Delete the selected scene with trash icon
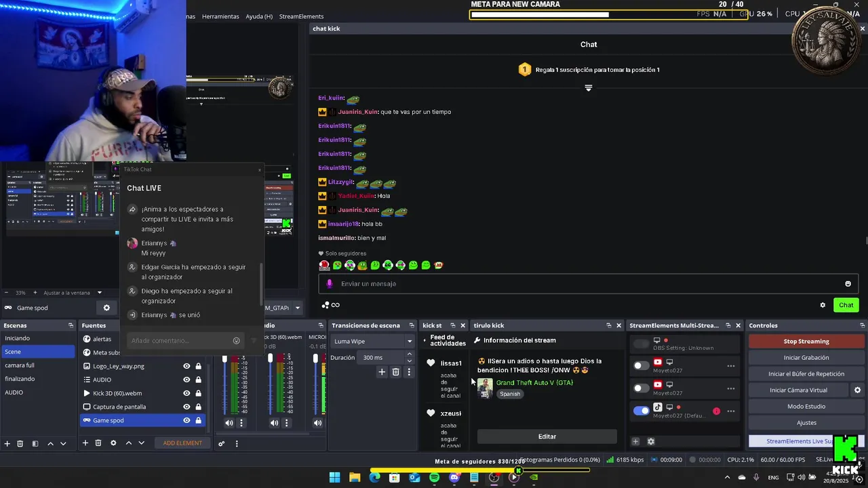Viewport: 868px width, 488px height. pyautogui.click(x=20, y=443)
